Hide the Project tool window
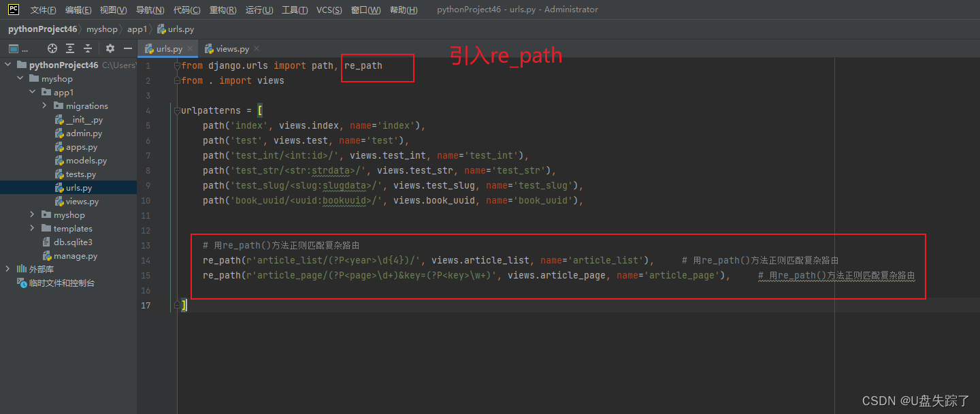Image resolution: width=980 pixels, height=414 pixels. coord(127,48)
